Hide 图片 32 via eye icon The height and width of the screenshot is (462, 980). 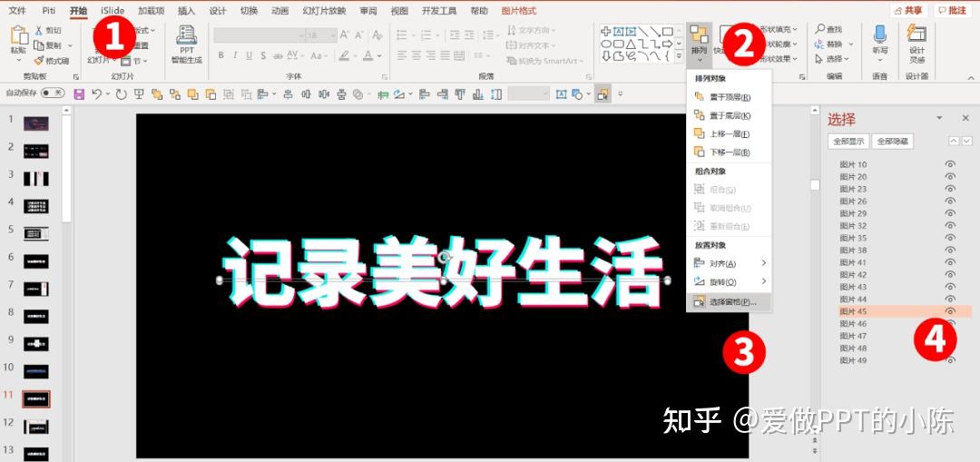tap(950, 225)
